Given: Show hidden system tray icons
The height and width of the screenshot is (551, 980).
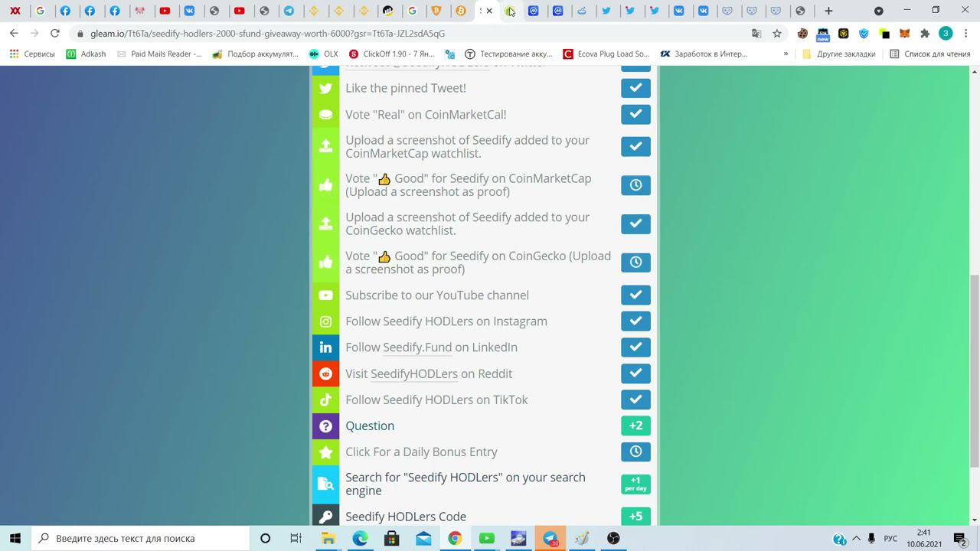Looking at the screenshot, I should coord(856,538).
